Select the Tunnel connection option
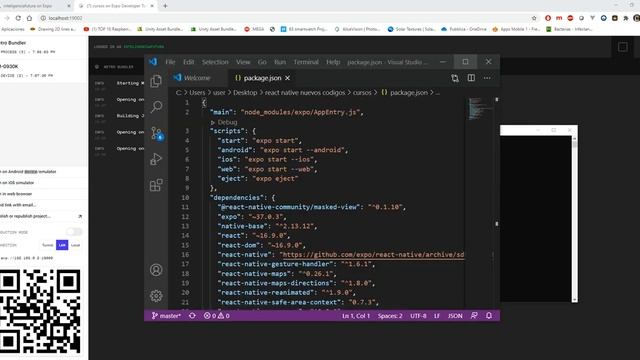The width and height of the screenshot is (640, 360). point(48,245)
